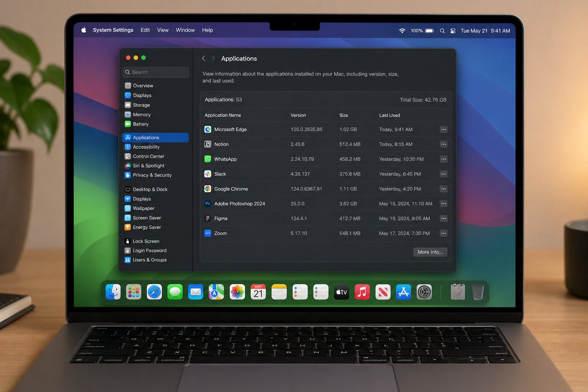Open the ellipsis menu for Zoom
Viewport: 588px width, 392px height.
pos(443,233)
